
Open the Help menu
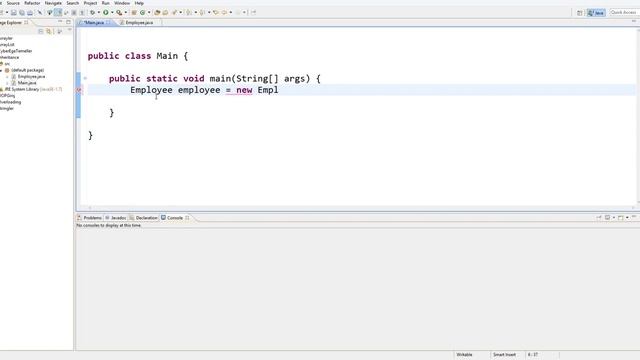139,3
